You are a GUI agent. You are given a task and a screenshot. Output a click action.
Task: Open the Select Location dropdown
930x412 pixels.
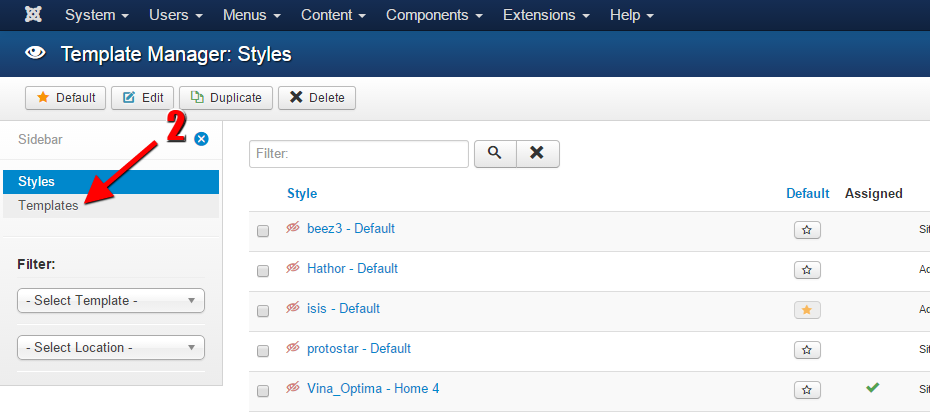point(111,347)
